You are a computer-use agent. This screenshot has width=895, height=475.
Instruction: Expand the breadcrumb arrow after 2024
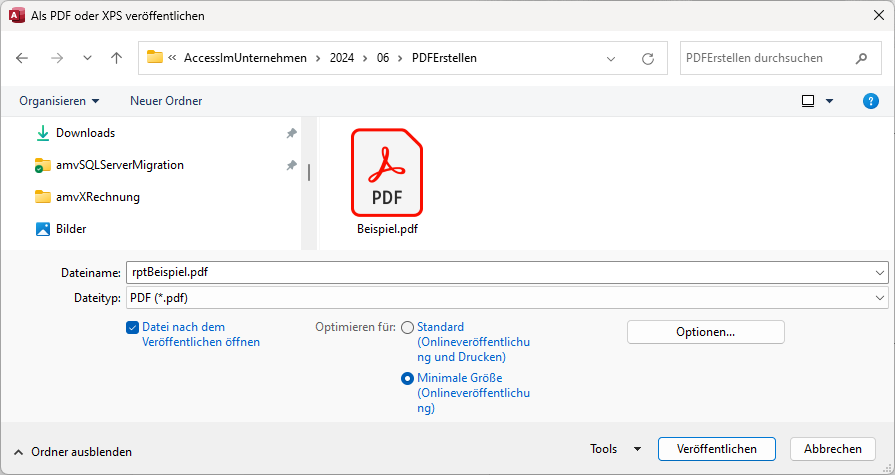click(x=365, y=58)
